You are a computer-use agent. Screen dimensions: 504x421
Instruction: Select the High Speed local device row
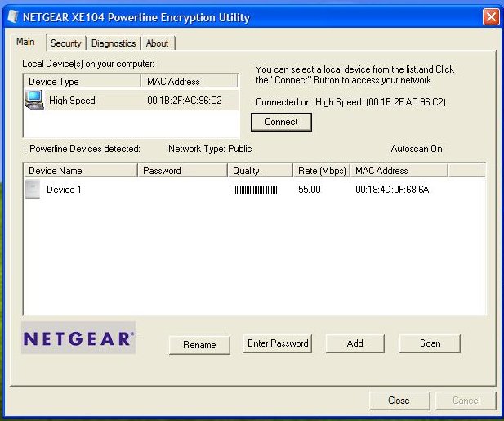click(x=132, y=101)
